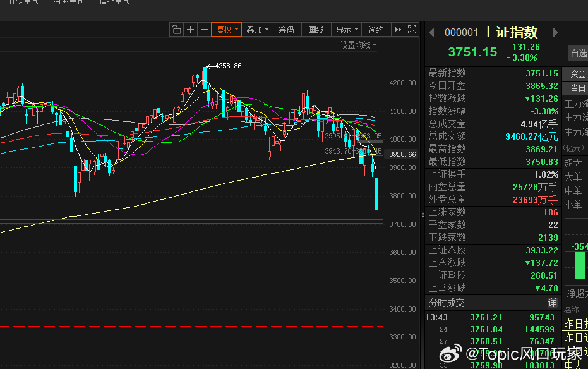
Task: Enter fullscreen chart mode
Action: [412, 30]
